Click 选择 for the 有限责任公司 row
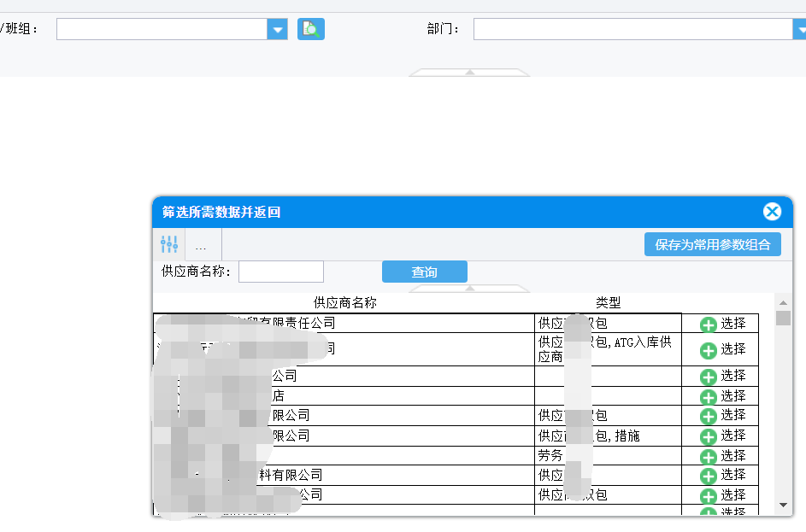 click(723, 324)
